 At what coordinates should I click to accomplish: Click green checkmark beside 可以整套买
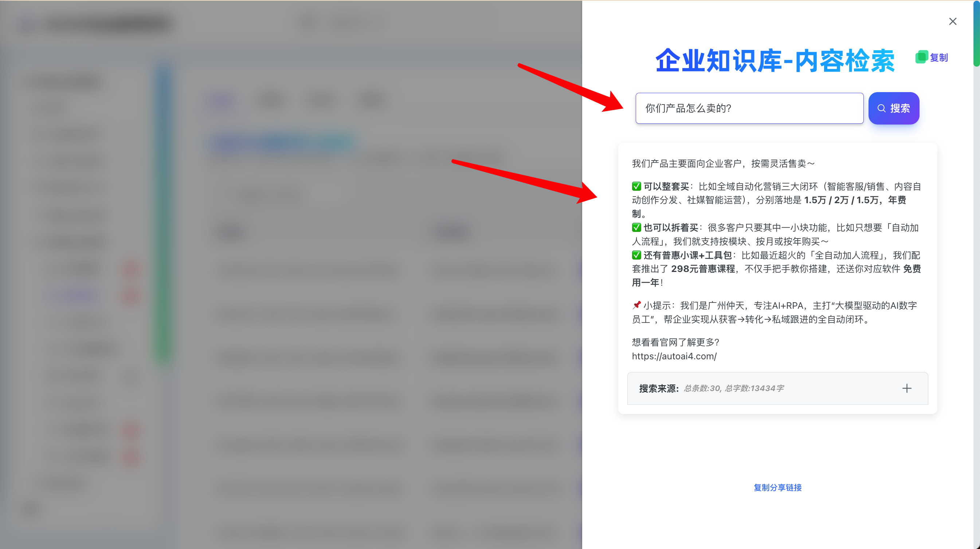point(636,187)
